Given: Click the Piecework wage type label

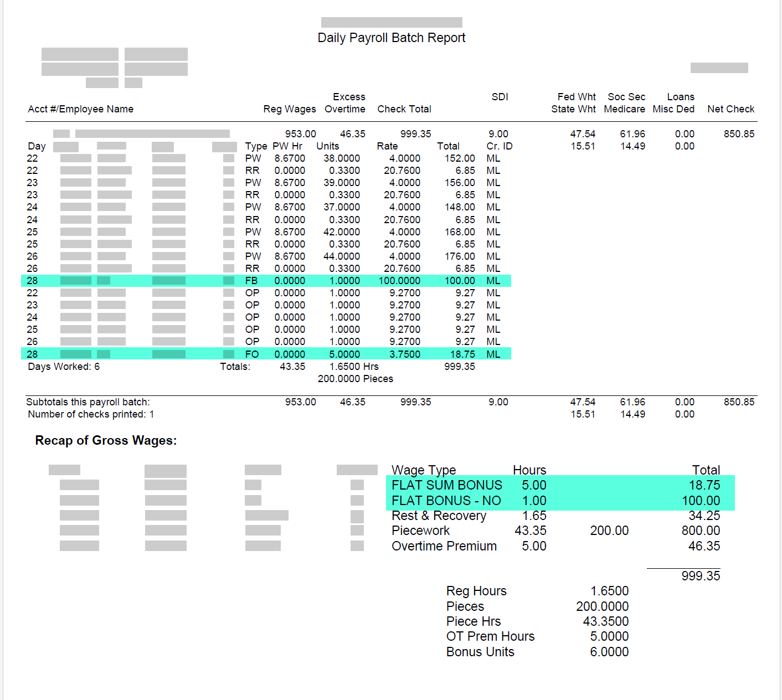Looking at the screenshot, I should (x=420, y=531).
